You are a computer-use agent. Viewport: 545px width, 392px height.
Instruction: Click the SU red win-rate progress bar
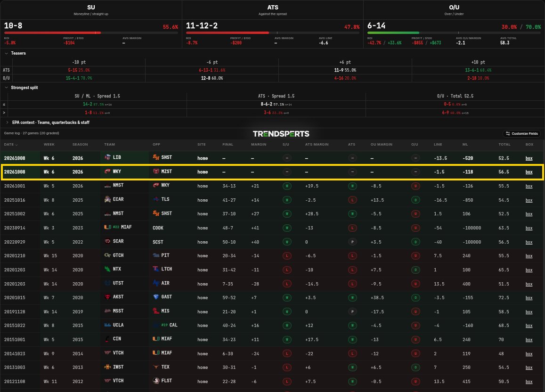point(52,33)
